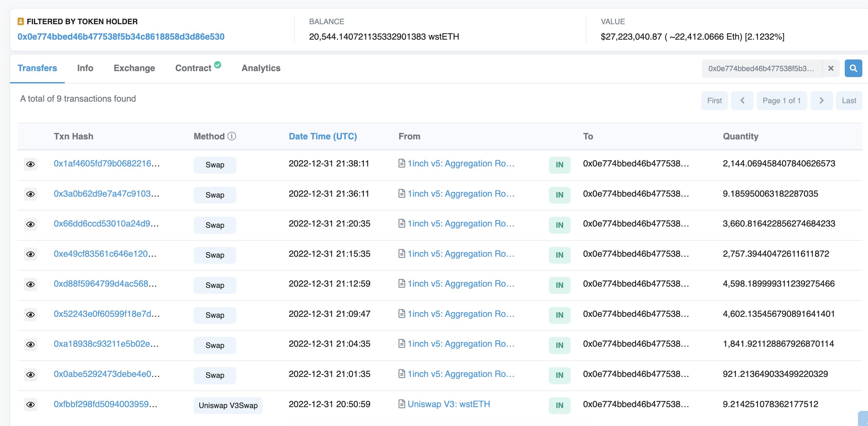868x426 pixels.
Task: Click the green Contract checkmark icon
Action: [218, 65]
